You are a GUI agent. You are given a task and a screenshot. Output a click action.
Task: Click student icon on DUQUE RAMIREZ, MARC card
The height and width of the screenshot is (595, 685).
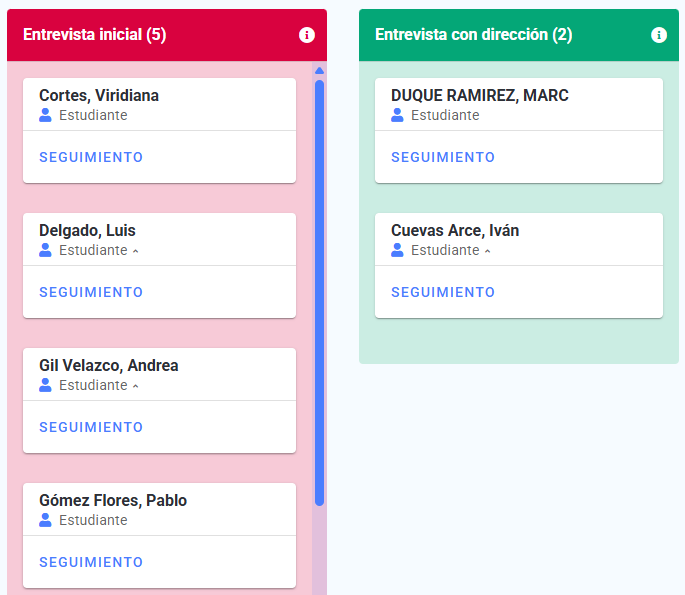pos(397,115)
